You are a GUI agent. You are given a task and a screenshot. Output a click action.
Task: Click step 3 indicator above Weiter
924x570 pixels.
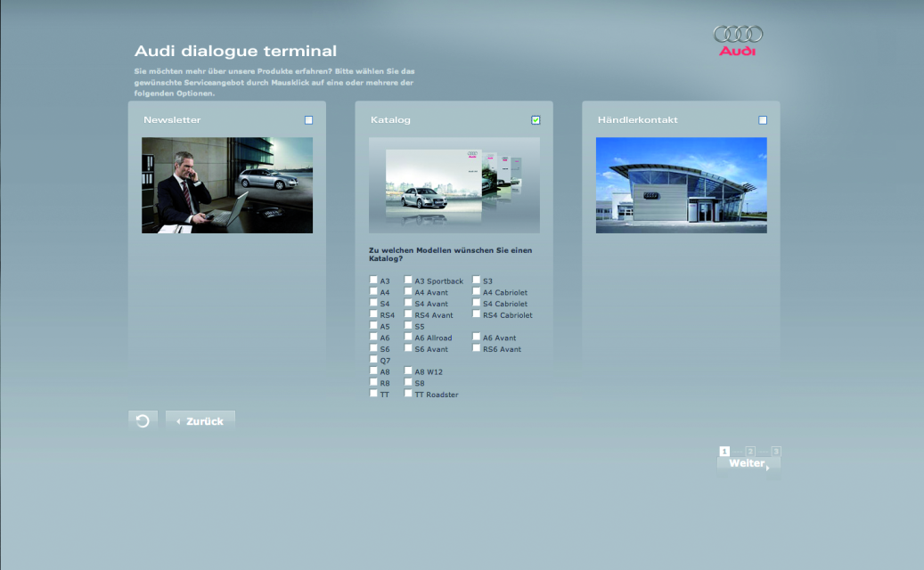point(776,451)
